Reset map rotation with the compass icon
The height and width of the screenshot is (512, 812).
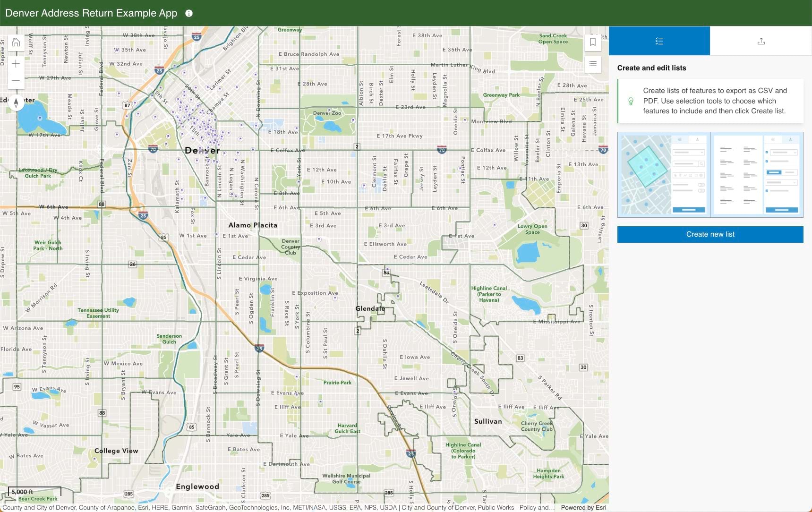(x=17, y=102)
